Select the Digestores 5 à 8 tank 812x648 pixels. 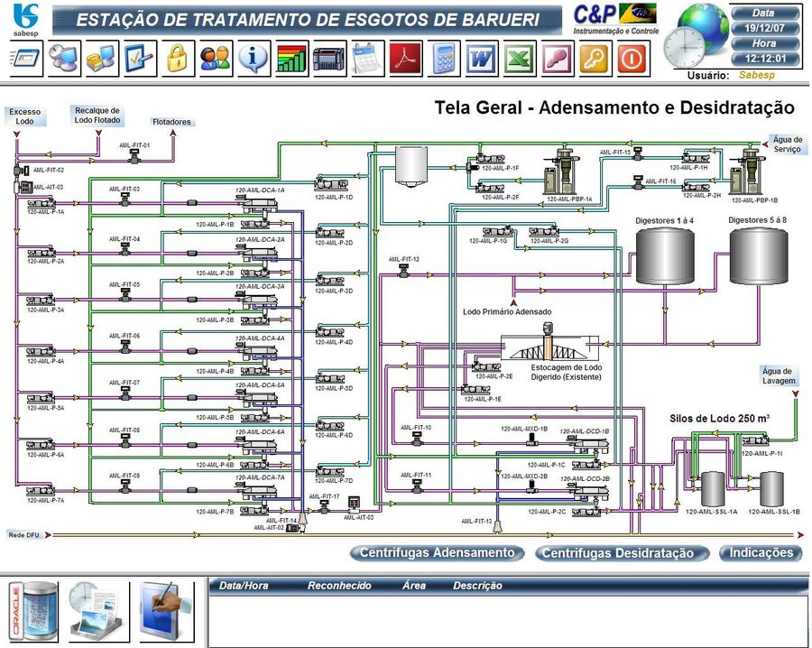click(759, 256)
